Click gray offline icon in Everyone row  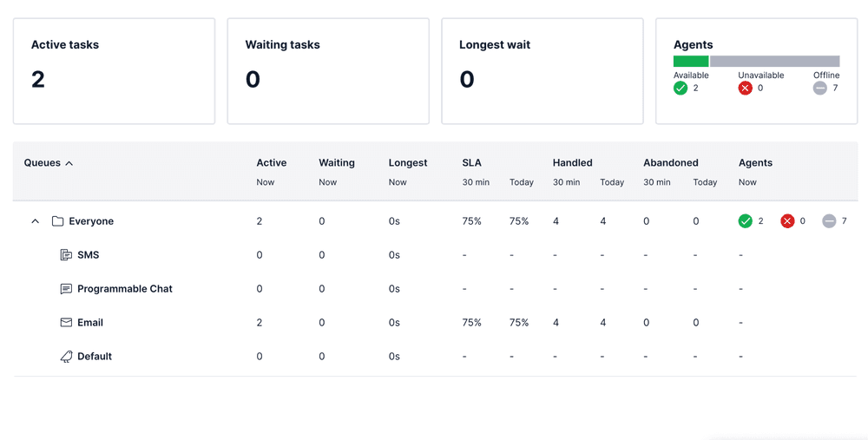829,221
